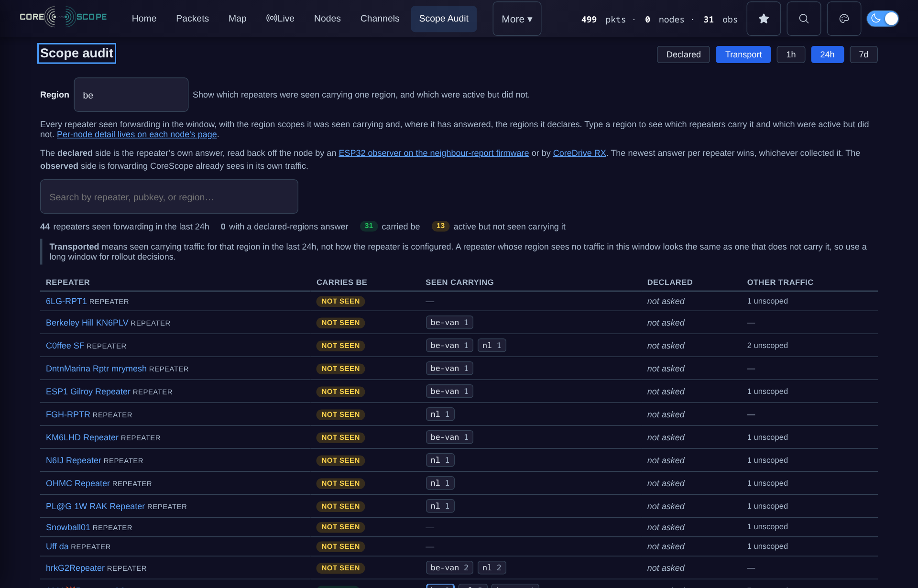Image resolution: width=918 pixels, height=588 pixels.
Task: Open the CoreDrive RX link
Action: pyautogui.click(x=579, y=153)
